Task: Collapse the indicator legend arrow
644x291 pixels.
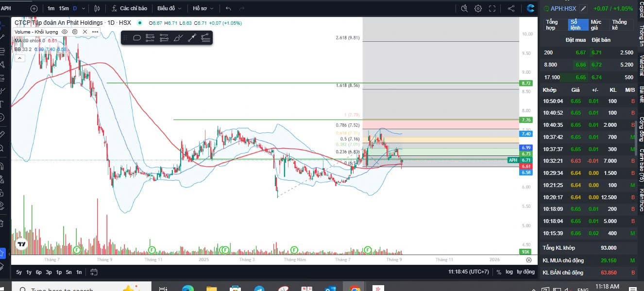Action: click(20, 58)
